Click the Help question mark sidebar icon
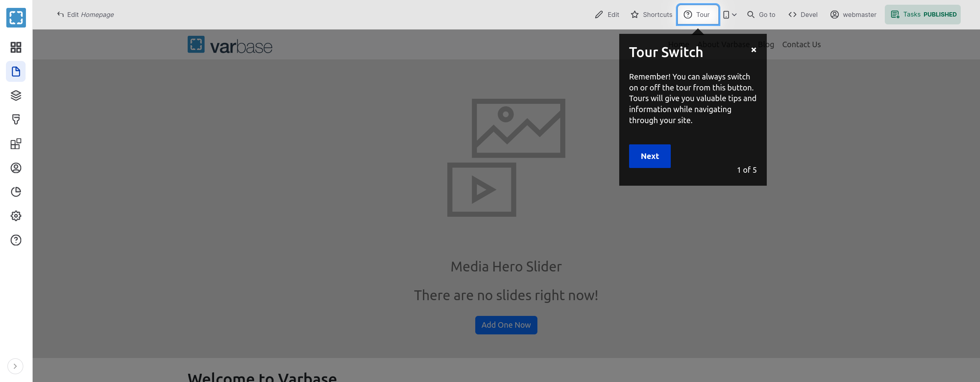Image resolution: width=980 pixels, height=382 pixels. [x=16, y=240]
